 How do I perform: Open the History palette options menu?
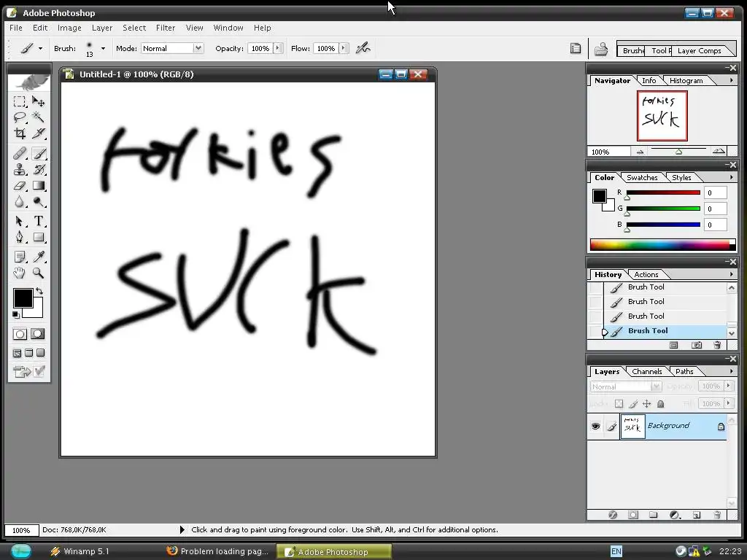tap(731, 274)
